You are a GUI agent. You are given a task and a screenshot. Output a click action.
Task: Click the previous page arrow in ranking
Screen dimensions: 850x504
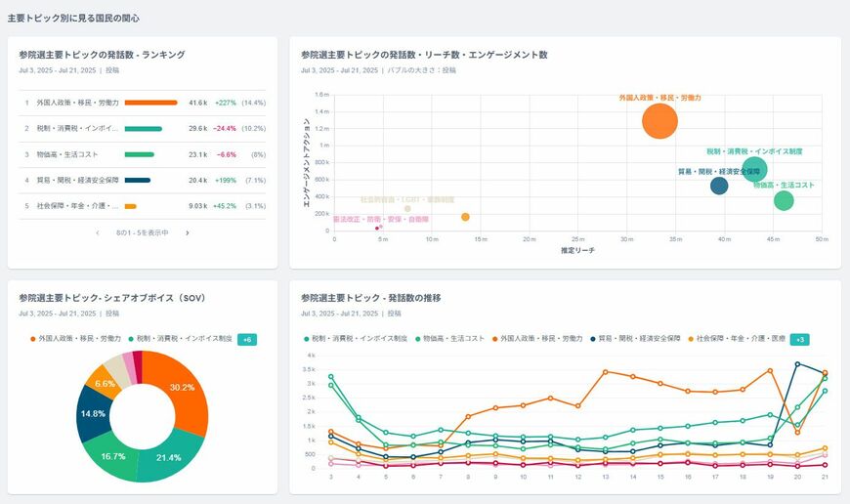[x=97, y=233]
